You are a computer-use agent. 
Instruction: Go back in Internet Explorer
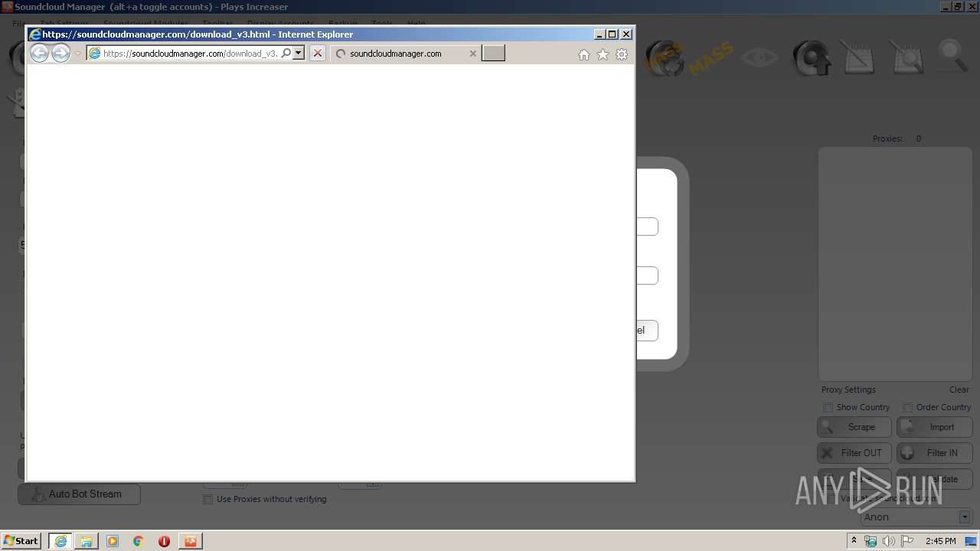[x=39, y=53]
